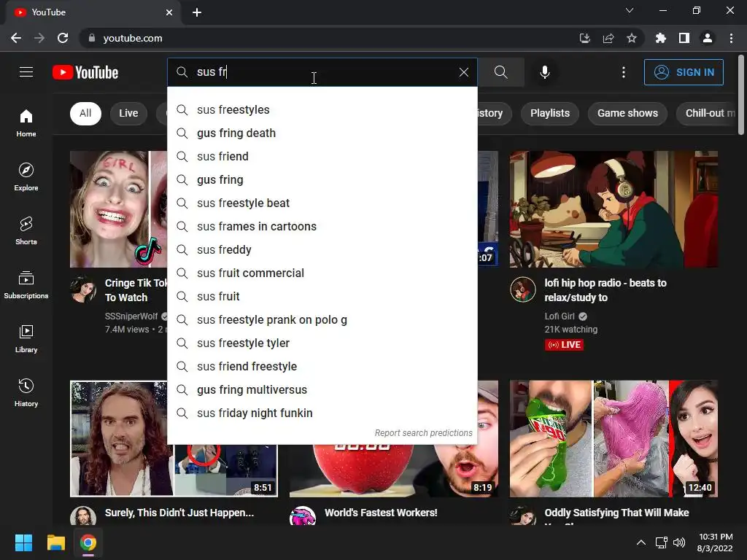Click 'Report search predictions' link
747x560 pixels.
[423, 433]
